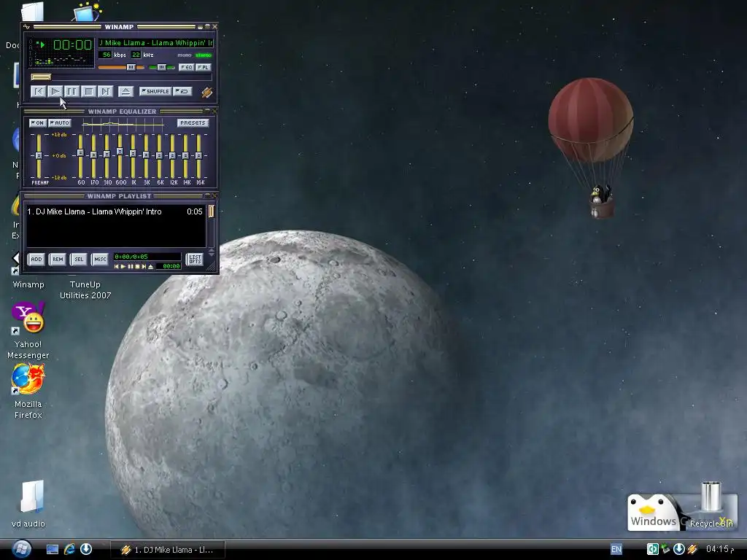Go to previous track in Winamp main window
747x560 pixels.
coord(38,91)
